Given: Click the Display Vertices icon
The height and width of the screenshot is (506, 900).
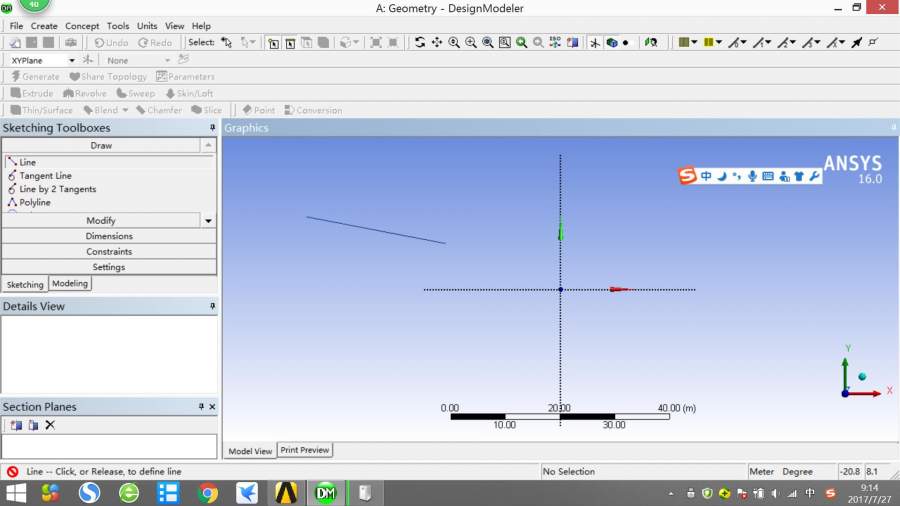Looking at the screenshot, I should (x=874, y=42).
